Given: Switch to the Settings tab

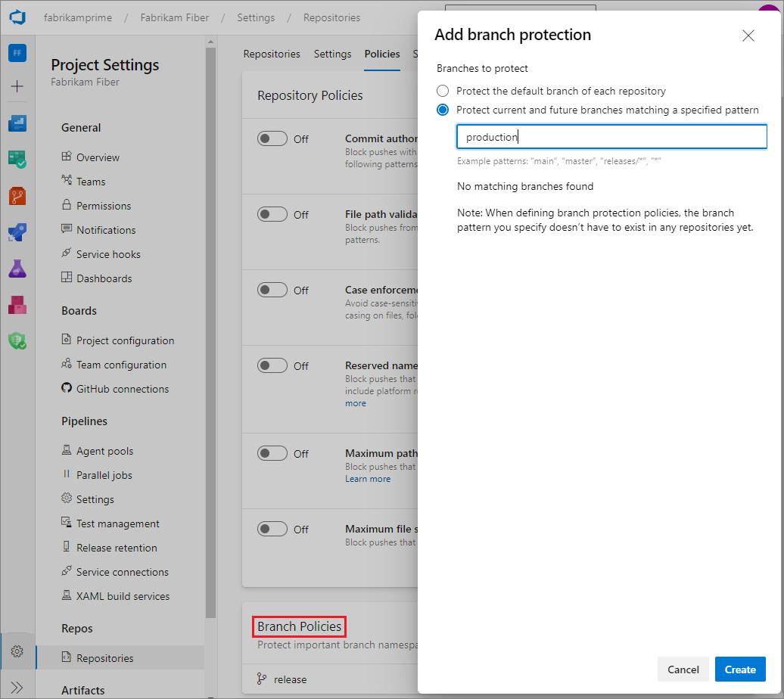Looking at the screenshot, I should [x=332, y=54].
